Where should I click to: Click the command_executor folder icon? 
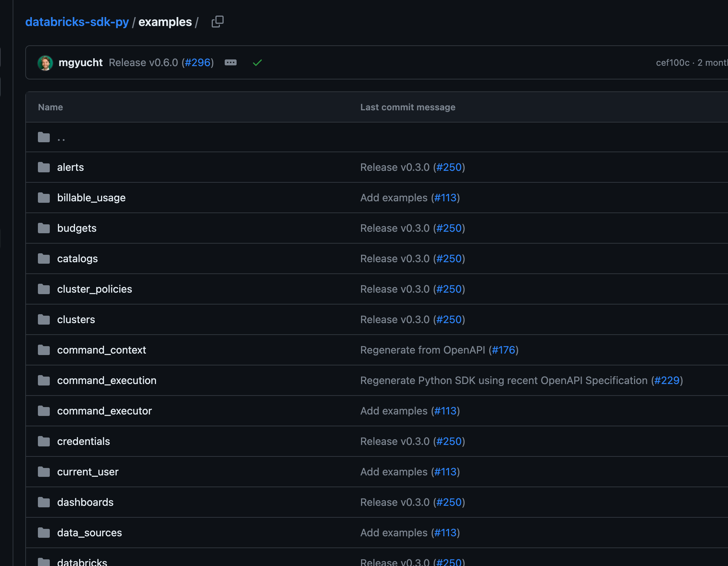tap(44, 411)
